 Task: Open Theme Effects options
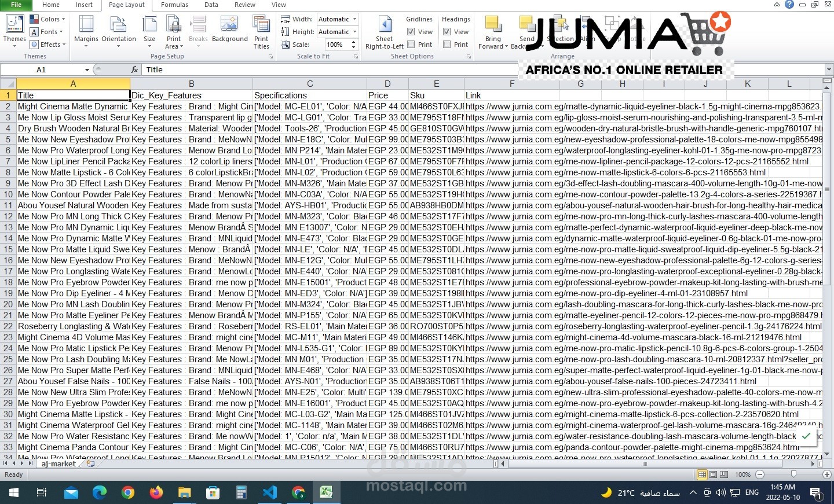[x=47, y=45]
